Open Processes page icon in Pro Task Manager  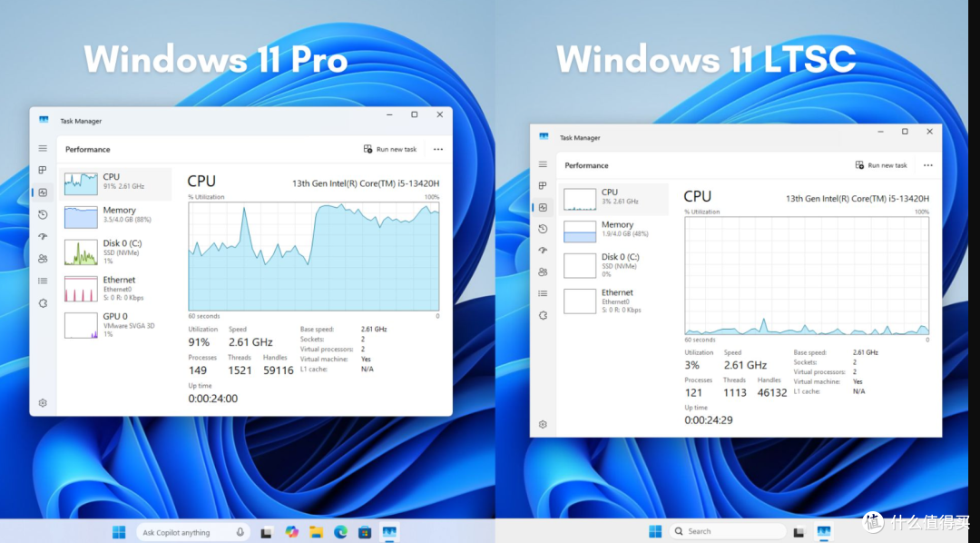(43, 170)
